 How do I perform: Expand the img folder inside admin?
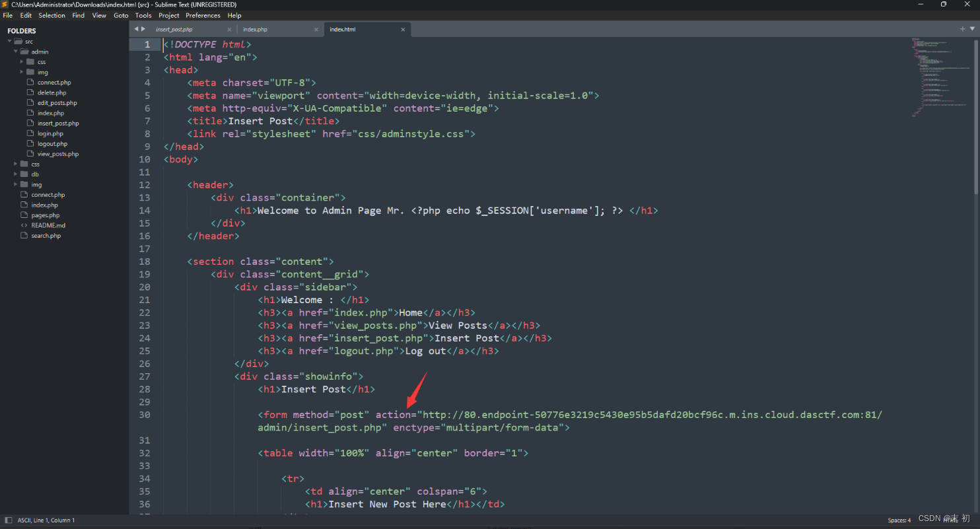pos(22,72)
